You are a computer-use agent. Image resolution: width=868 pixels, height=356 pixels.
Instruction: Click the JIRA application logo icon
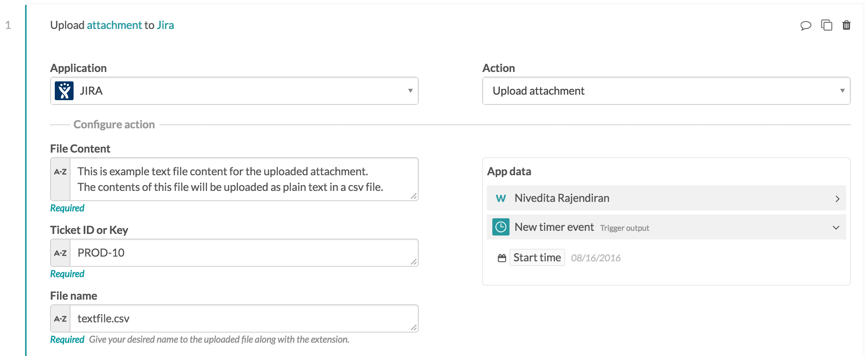pos(64,91)
